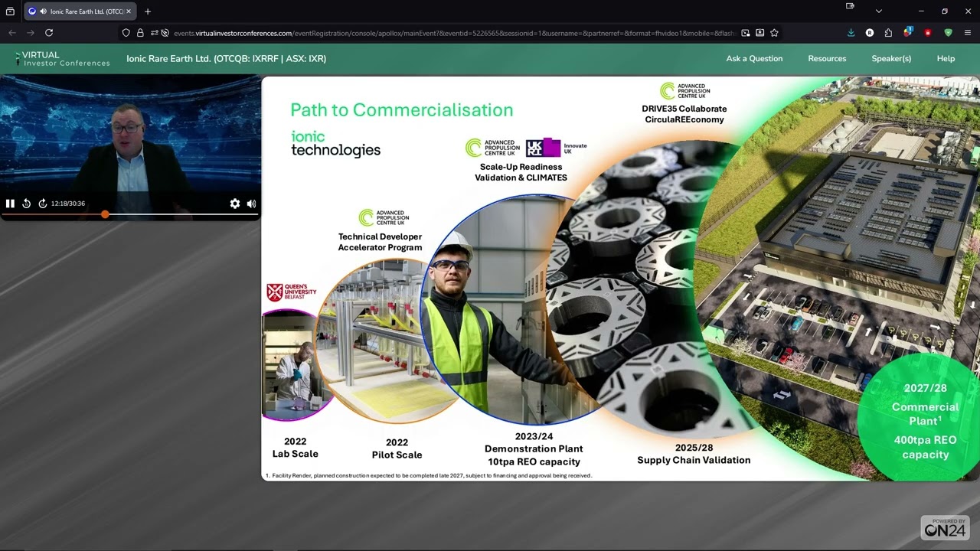The height and width of the screenshot is (551, 980).
Task: Open Ask a Question panel
Action: pyautogui.click(x=754, y=59)
